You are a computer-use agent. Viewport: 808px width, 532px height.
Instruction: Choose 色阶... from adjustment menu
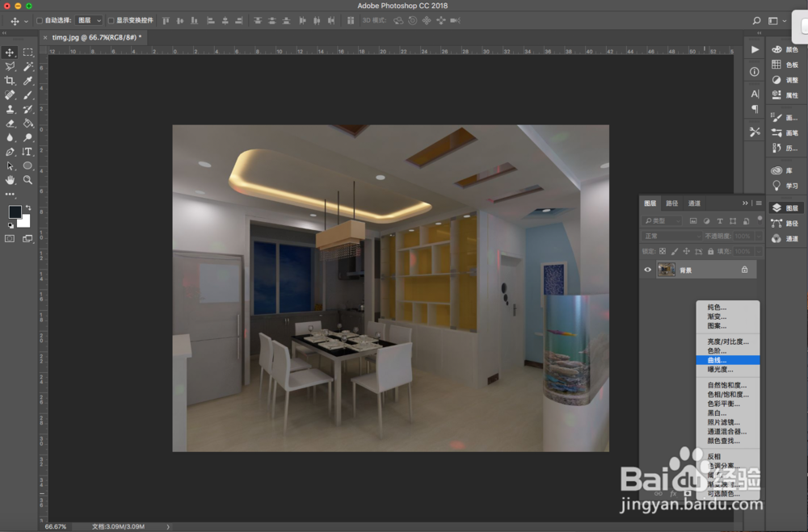[728, 350]
